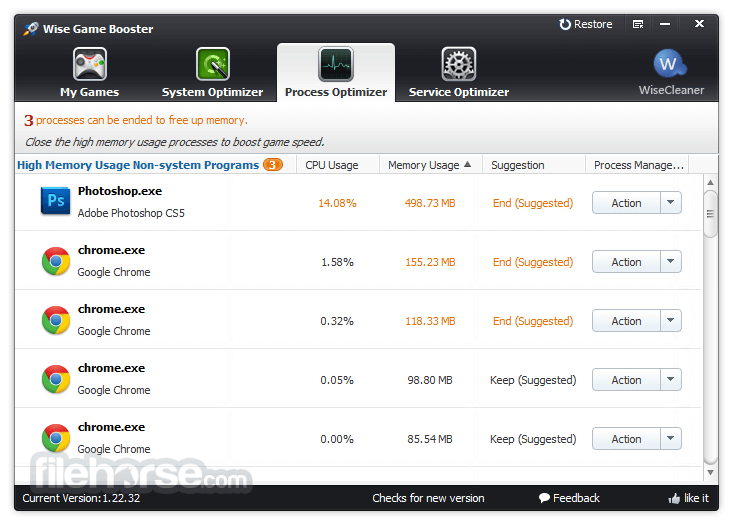The width and height of the screenshot is (732, 524).
Task: Click End (Suggested) for Photoshop.exe
Action: pos(533,203)
